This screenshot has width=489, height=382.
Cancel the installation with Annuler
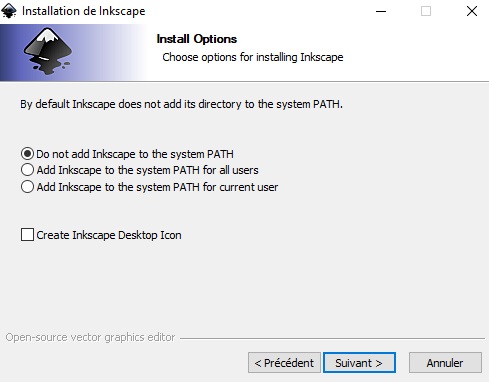click(x=445, y=363)
